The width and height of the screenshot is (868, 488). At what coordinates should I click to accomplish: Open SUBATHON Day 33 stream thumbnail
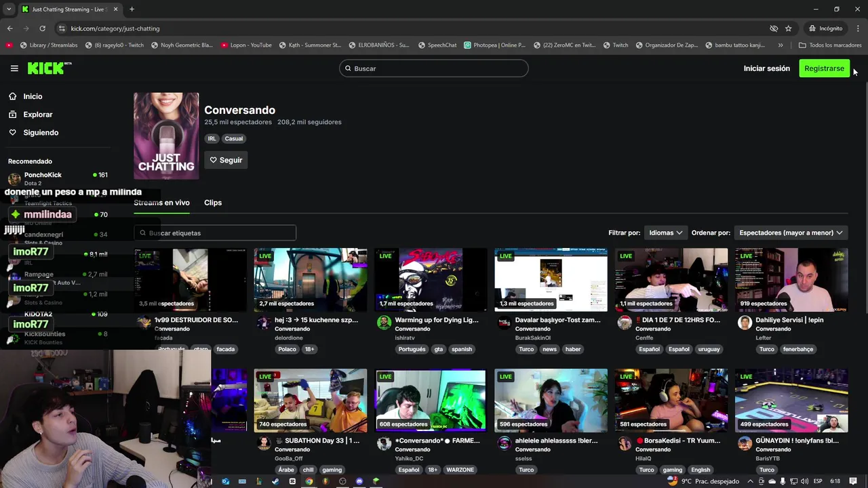pos(311,401)
